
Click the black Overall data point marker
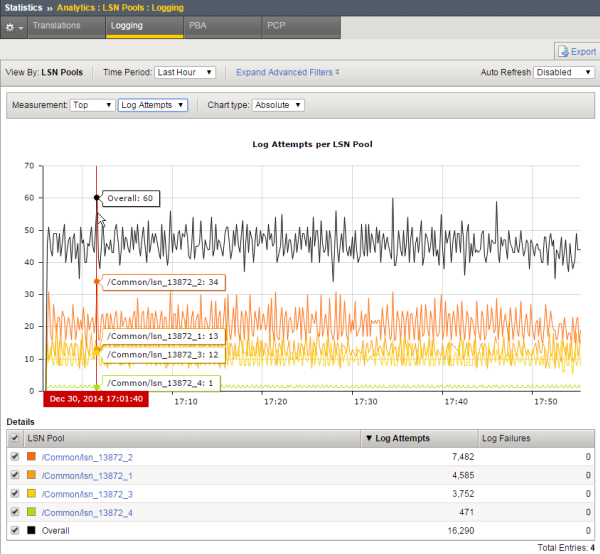pyautogui.click(x=96, y=198)
